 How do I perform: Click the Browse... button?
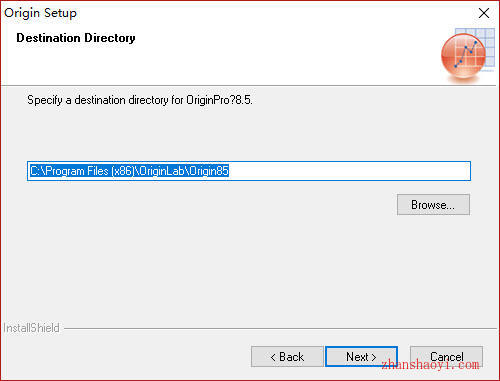pyautogui.click(x=433, y=205)
